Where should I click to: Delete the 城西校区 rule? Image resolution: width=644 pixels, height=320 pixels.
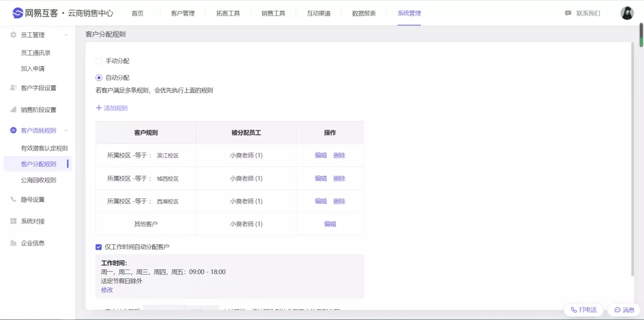[339, 178]
